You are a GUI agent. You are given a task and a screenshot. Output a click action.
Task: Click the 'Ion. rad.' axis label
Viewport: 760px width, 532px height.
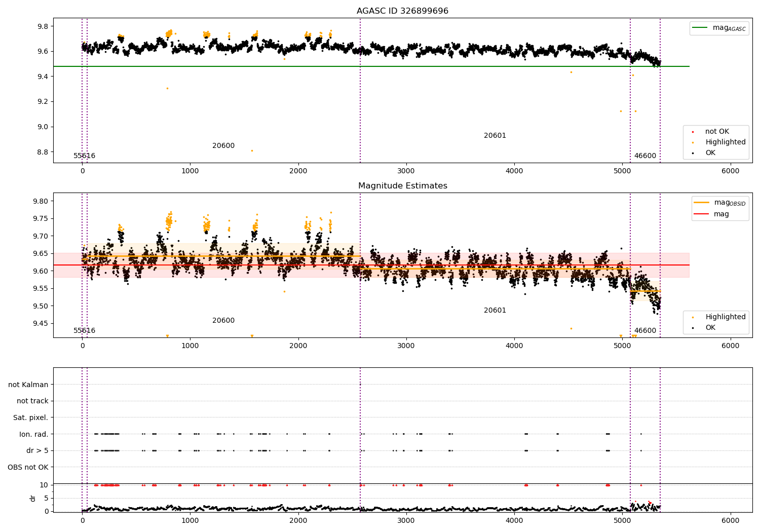point(34,434)
